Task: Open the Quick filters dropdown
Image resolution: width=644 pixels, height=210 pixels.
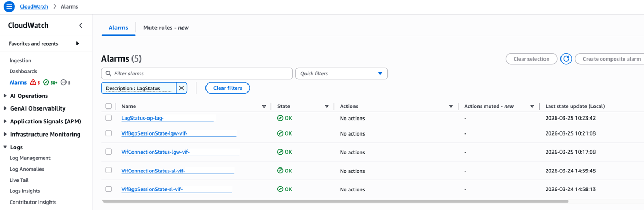Action: (x=341, y=73)
